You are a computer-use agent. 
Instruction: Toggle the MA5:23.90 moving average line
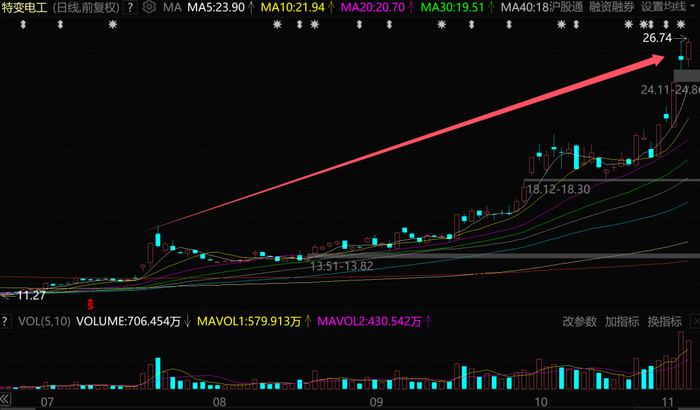[216, 7]
